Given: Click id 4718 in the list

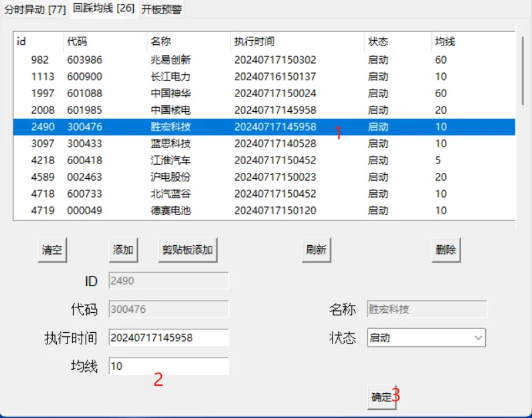Looking at the screenshot, I should tap(42, 194).
